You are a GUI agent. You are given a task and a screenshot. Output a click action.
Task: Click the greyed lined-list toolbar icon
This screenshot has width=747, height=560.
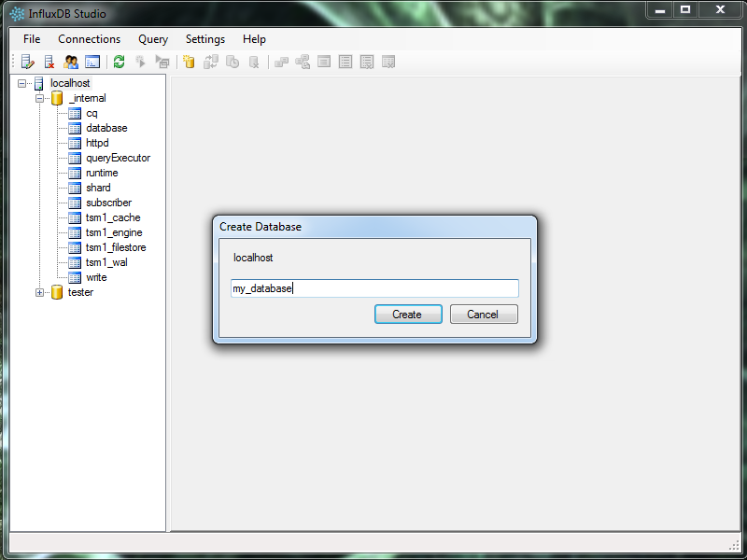[345, 62]
